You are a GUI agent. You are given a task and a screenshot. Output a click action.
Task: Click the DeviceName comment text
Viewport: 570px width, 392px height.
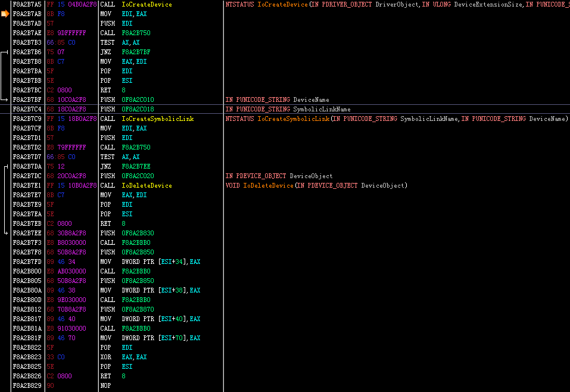[x=276, y=99]
